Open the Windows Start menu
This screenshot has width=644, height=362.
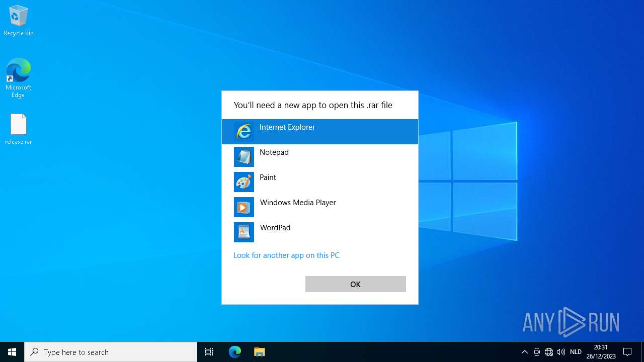[12, 352]
